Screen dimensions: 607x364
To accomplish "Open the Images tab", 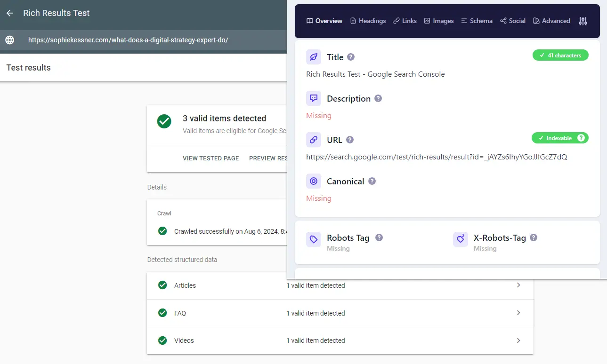I will coord(439,21).
